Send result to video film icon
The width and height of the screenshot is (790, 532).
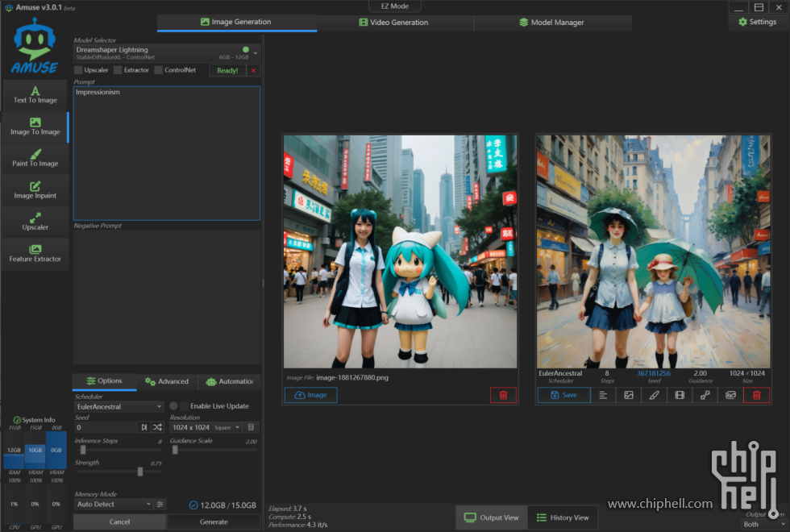680,395
